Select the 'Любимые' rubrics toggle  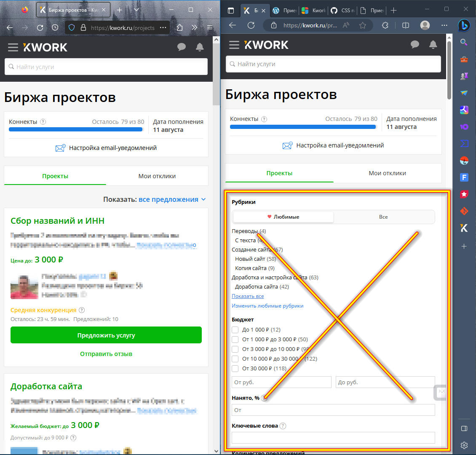point(283,217)
